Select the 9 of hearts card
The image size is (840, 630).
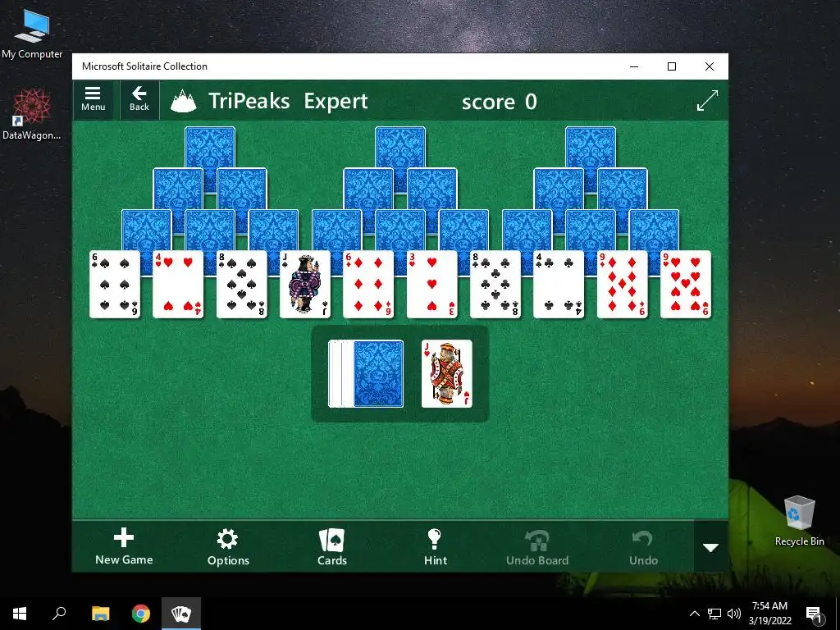[x=686, y=284]
